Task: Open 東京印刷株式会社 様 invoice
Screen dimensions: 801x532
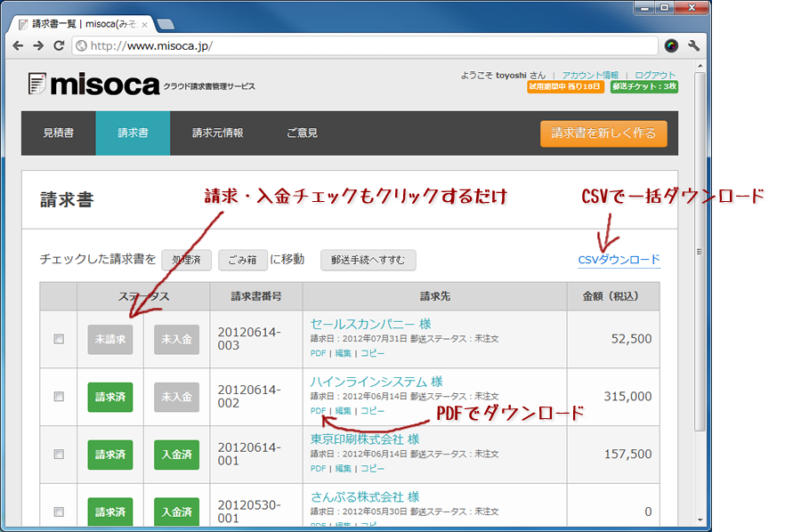Action: click(365, 439)
